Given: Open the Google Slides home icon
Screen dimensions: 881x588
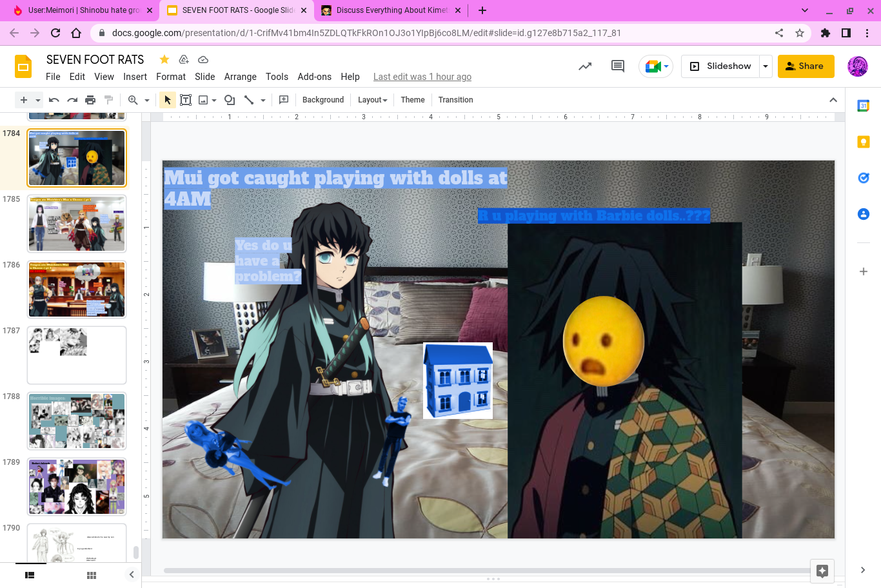Looking at the screenshot, I should pyautogui.click(x=23, y=66).
